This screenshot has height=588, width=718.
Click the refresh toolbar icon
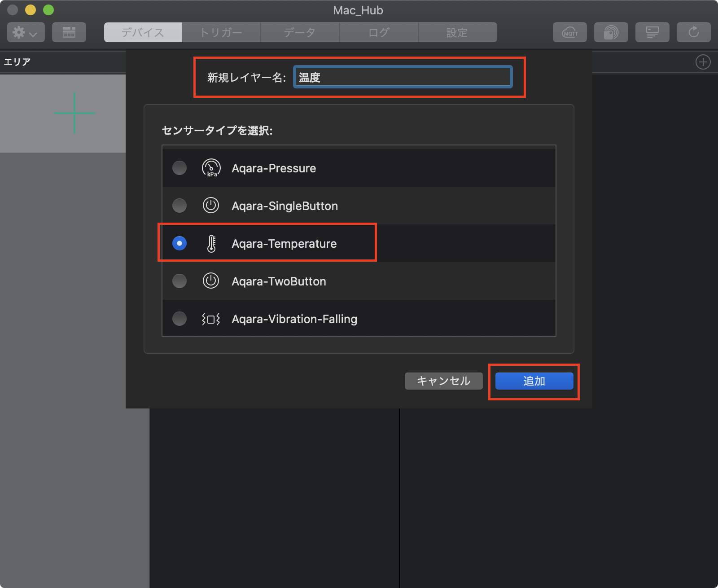pos(694,32)
